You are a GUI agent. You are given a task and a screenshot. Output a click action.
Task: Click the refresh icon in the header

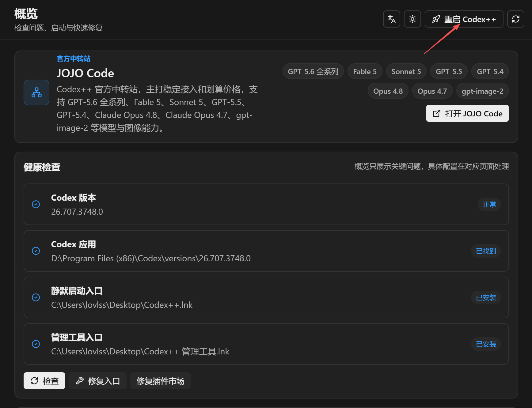point(515,19)
